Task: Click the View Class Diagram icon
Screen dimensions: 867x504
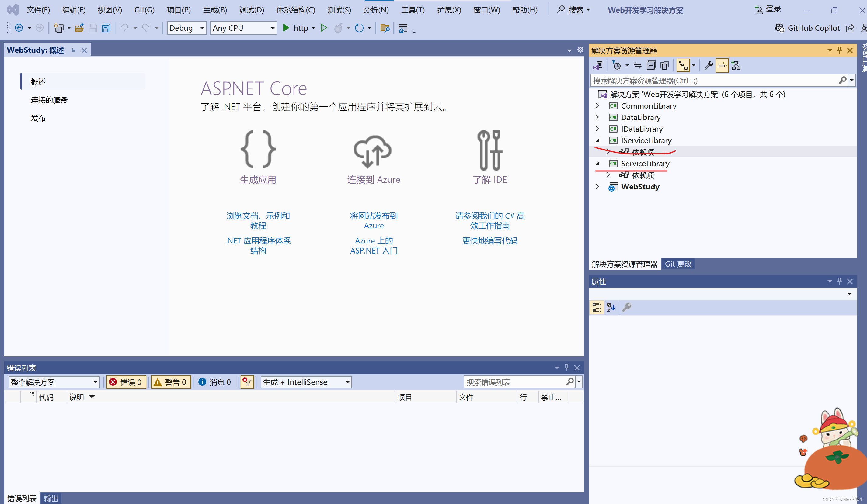Action: click(x=736, y=65)
